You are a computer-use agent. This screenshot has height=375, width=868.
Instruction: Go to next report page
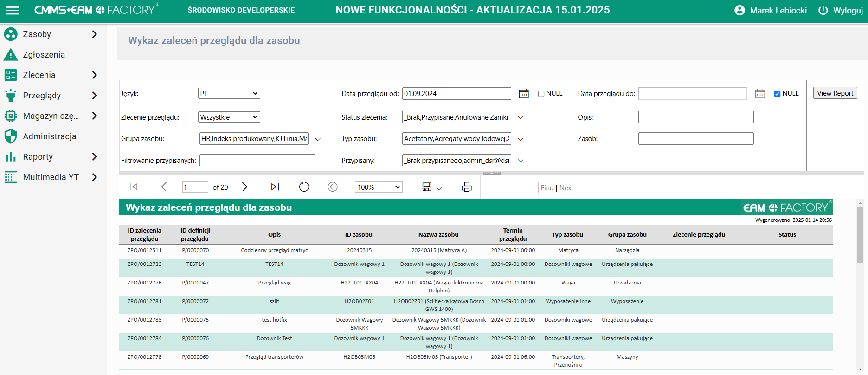245,187
